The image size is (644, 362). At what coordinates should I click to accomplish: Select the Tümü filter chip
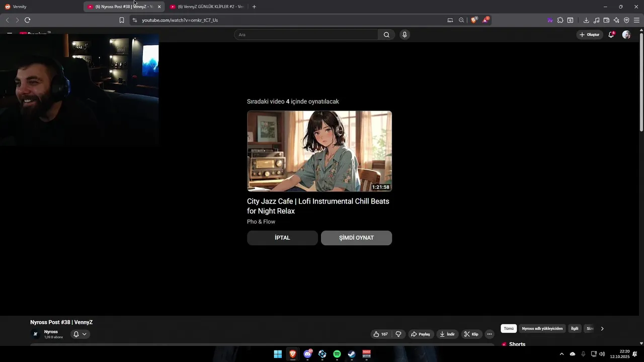click(x=509, y=329)
